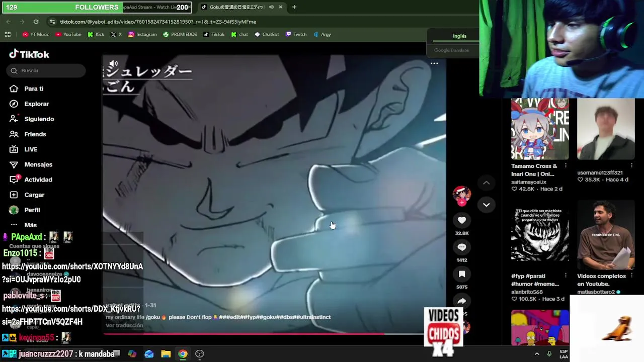Open Argy bookmark

coord(322,34)
